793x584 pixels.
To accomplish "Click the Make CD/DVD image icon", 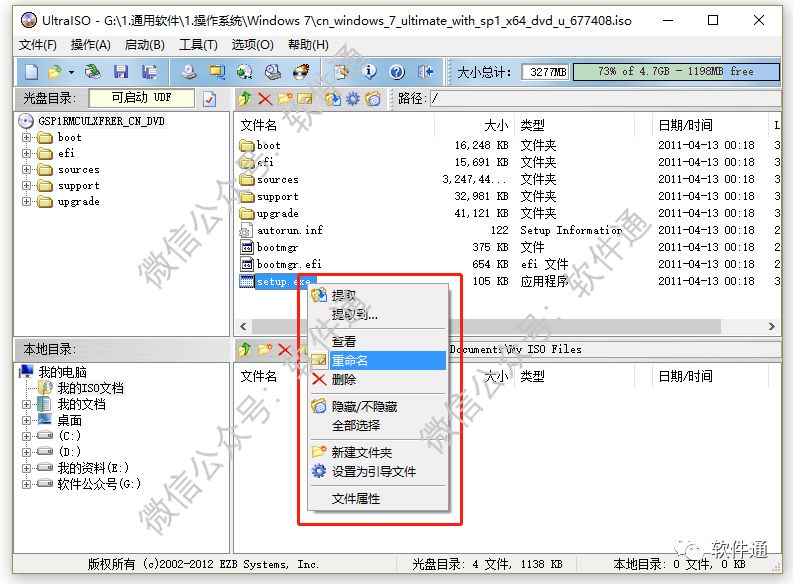I will 189,72.
